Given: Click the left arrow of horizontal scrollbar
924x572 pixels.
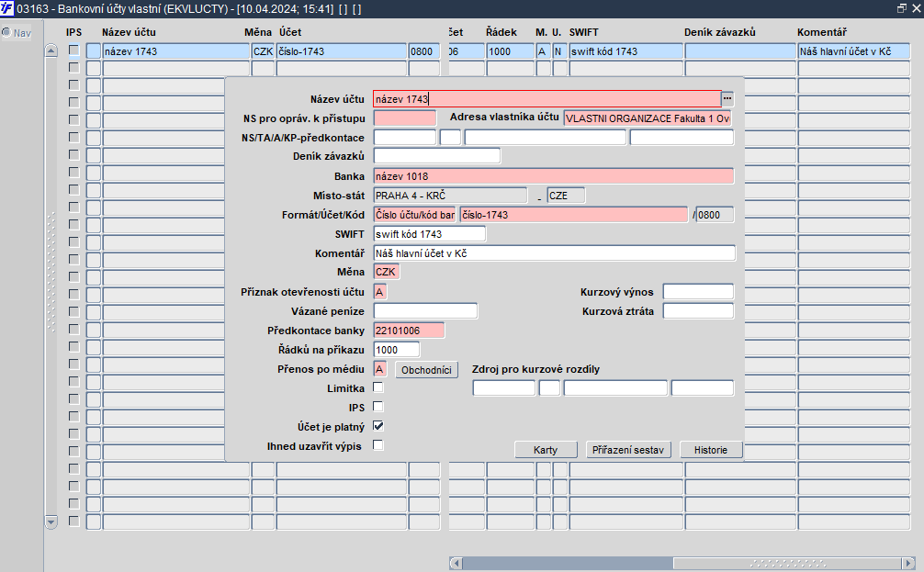Looking at the screenshot, I should [455, 563].
